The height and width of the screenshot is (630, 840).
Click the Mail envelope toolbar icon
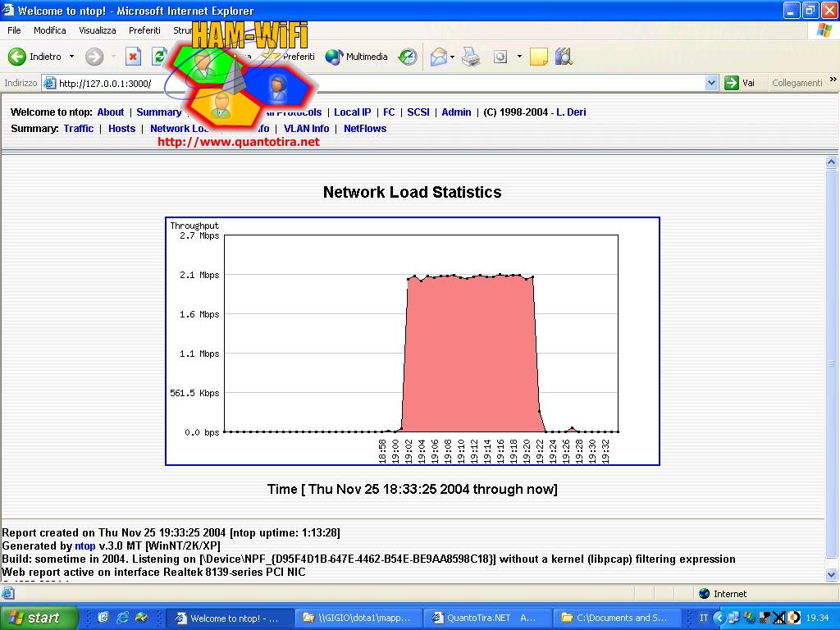[x=438, y=57]
